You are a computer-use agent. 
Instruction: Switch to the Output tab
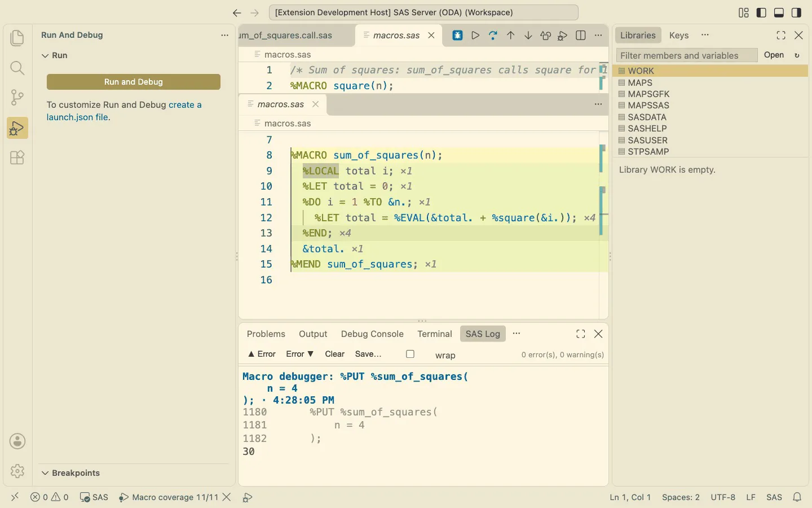coord(313,334)
